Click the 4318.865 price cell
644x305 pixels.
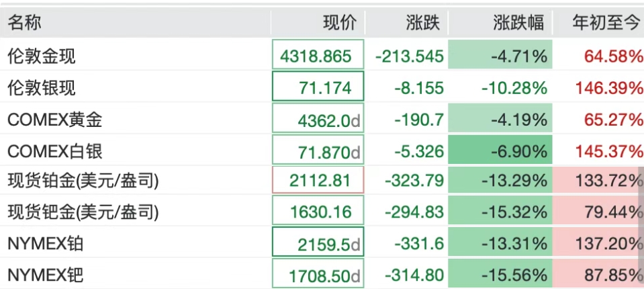[318, 55]
